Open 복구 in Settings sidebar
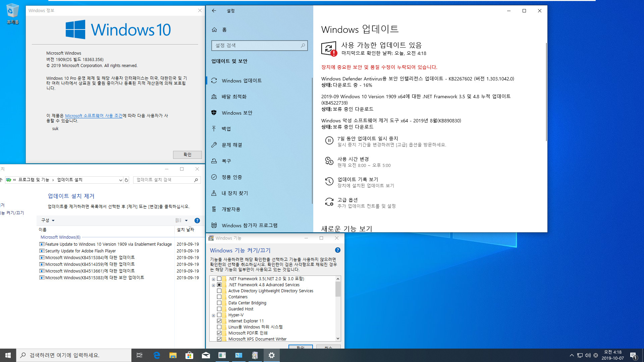 [x=260, y=161]
